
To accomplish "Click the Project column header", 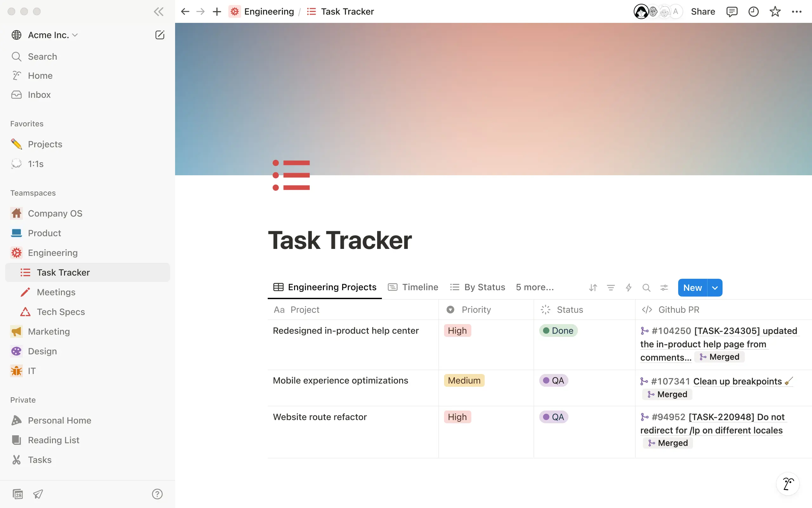I will (353, 310).
